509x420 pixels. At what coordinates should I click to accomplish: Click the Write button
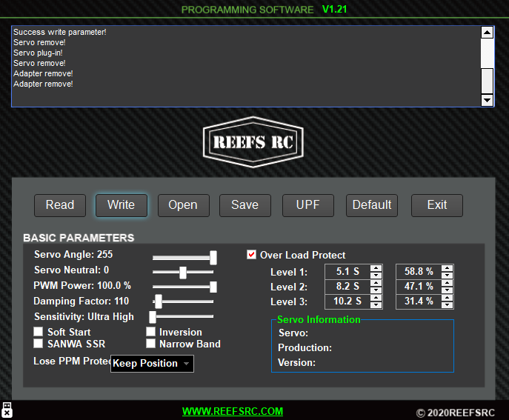[122, 205]
